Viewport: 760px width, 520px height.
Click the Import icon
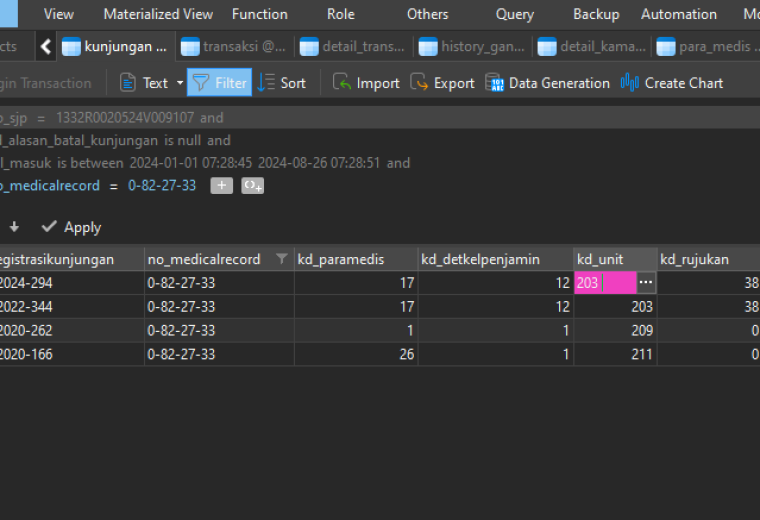pos(341,82)
